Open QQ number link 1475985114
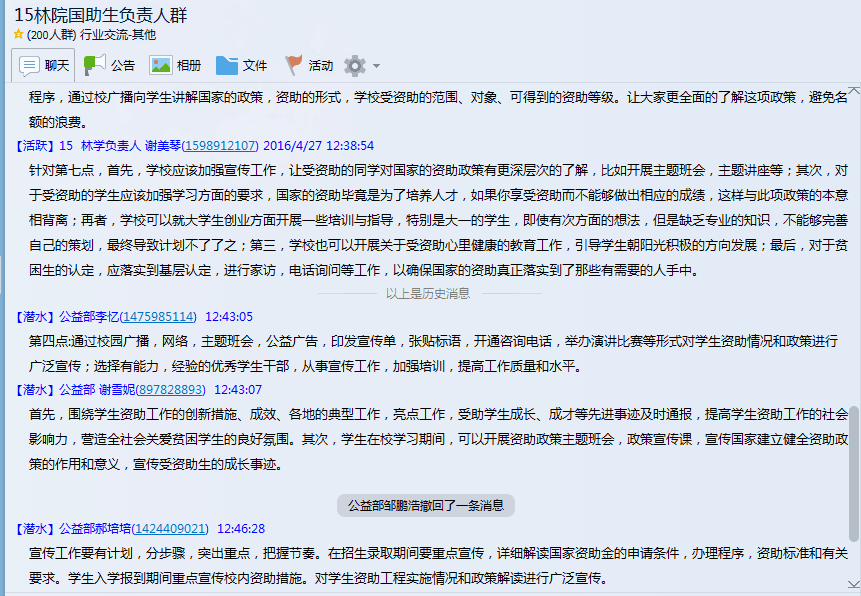Screen dimensions: 861x596 [158, 317]
